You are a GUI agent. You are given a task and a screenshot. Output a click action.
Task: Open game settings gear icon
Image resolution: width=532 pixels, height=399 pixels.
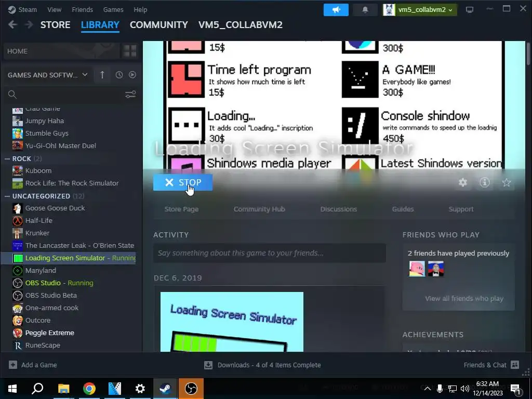463,182
